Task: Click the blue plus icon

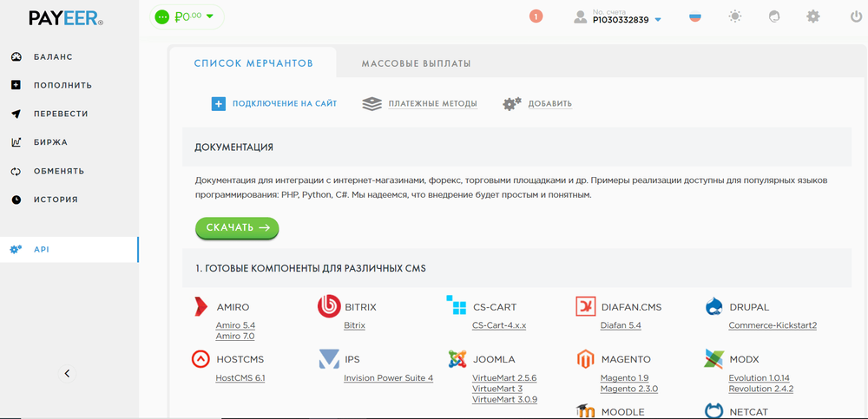Action: pos(219,104)
